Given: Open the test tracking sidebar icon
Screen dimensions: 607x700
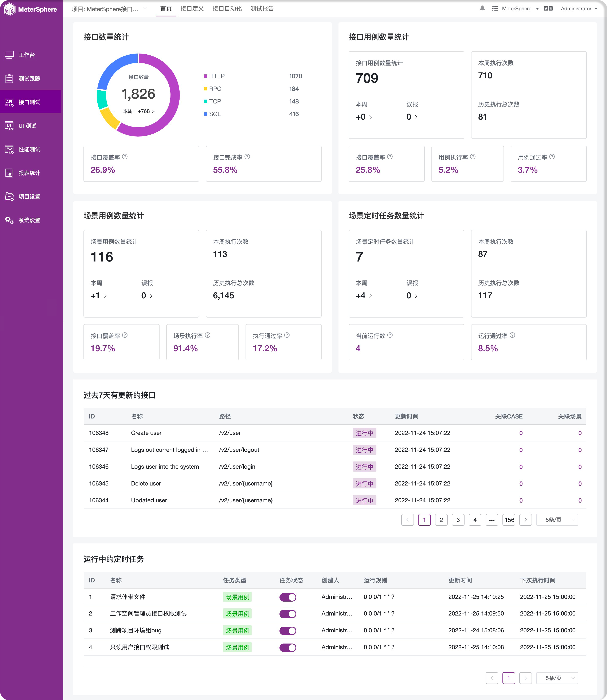Looking at the screenshot, I should click(x=9, y=79).
